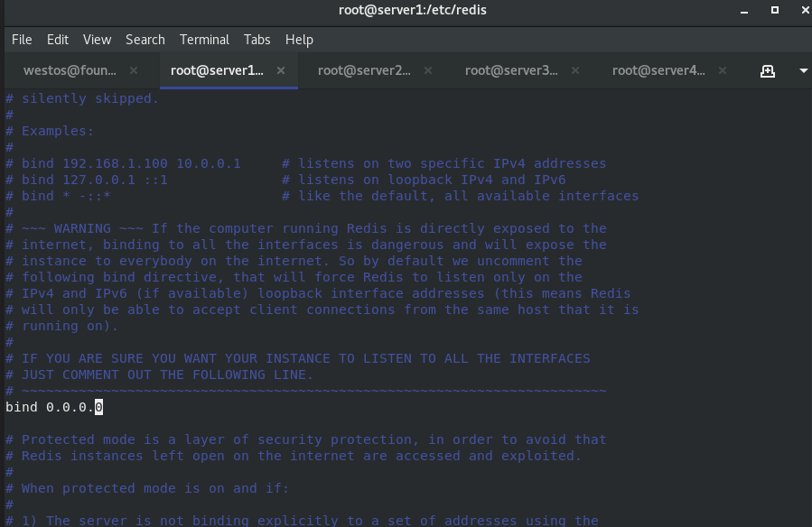812x527 pixels.
Task: Close the root@server3 tab
Action: tap(574, 70)
